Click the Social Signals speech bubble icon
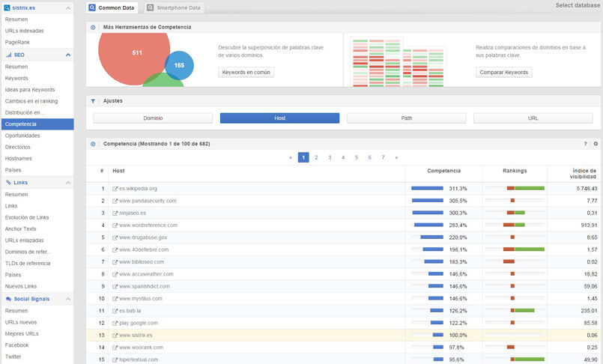Image resolution: width=603 pixels, height=364 pixels. point(8,299)
